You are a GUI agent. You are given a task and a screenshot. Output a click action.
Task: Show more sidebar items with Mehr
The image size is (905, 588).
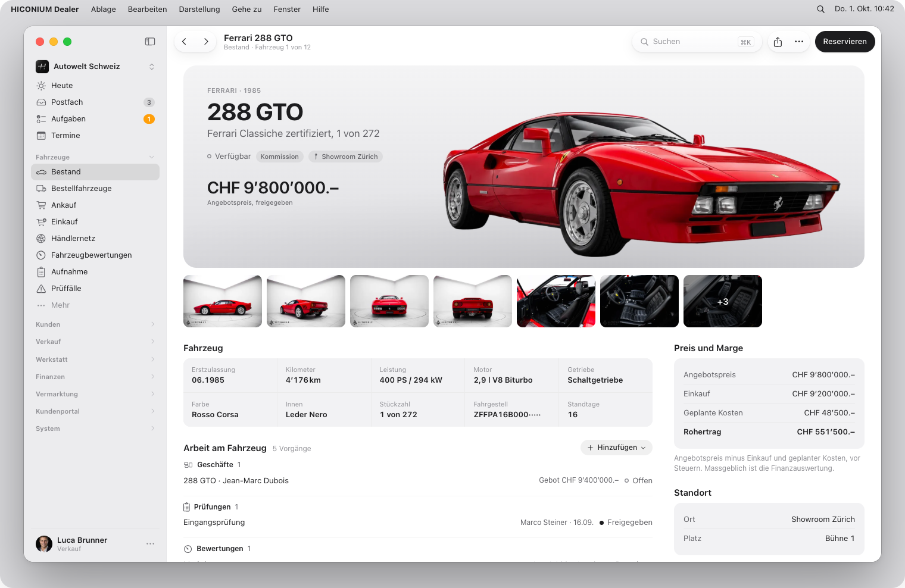(x=95, y=305)
